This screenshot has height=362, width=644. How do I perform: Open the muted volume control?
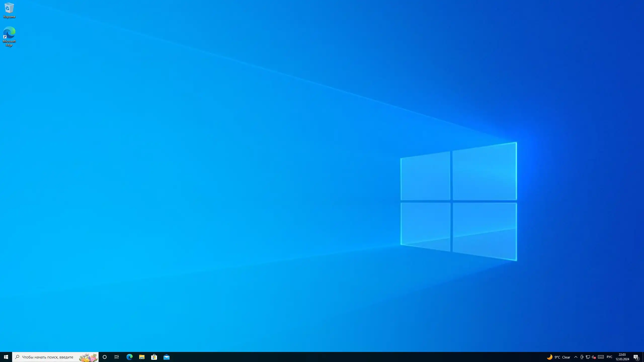click(x=594, y=357)
